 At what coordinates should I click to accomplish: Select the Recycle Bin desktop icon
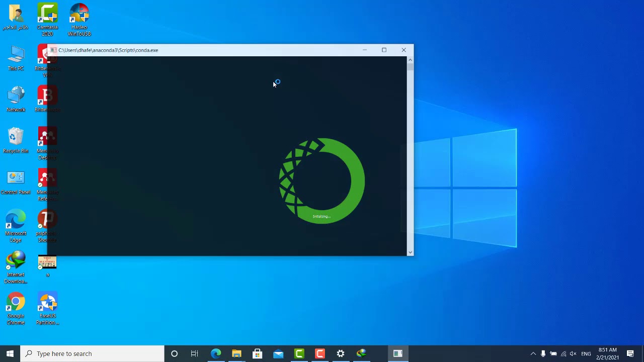click(x=16, y=141)
